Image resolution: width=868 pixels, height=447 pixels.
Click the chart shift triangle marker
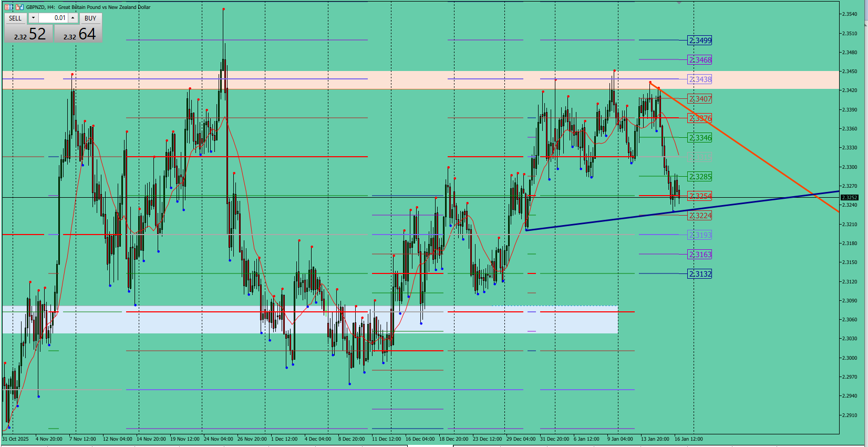point(679,3)
